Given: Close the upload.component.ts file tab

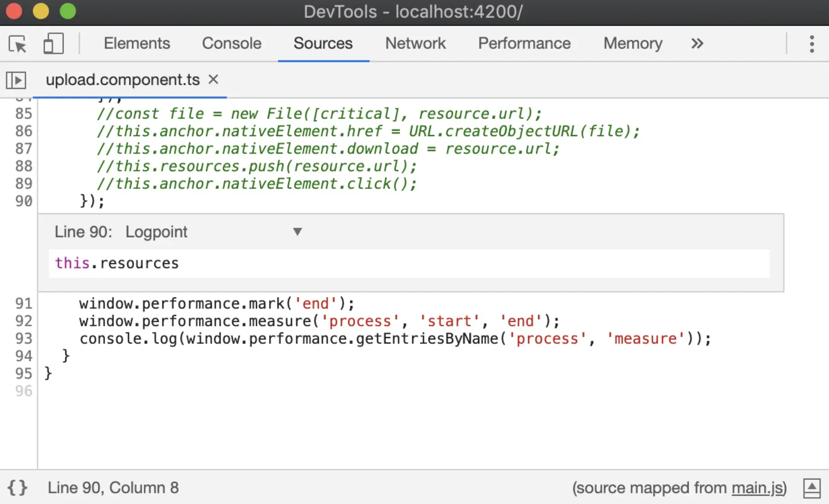Looking at the screenshot, I should click(x=213, y=80).
